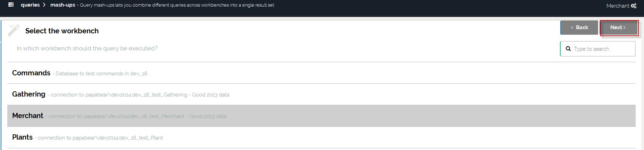This screenshot has width=644, height=150.
Task: Click the magnifier icon in search box
Action: pyautogui.click(x=568, y=49)
